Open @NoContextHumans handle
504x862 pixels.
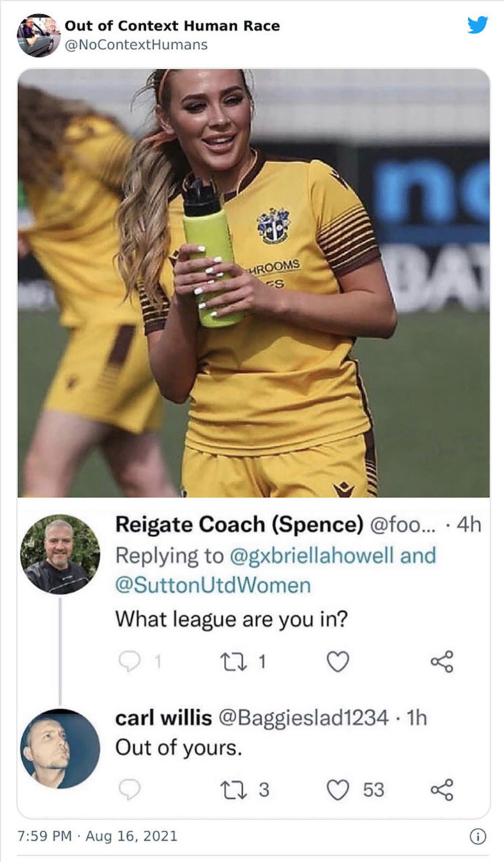136,45
